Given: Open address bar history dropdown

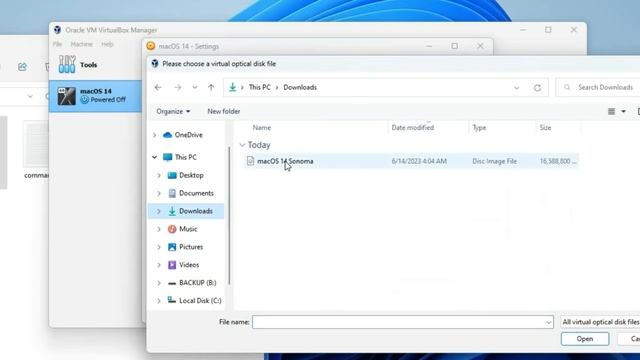Looking at the screenshot, I should 517,87.
